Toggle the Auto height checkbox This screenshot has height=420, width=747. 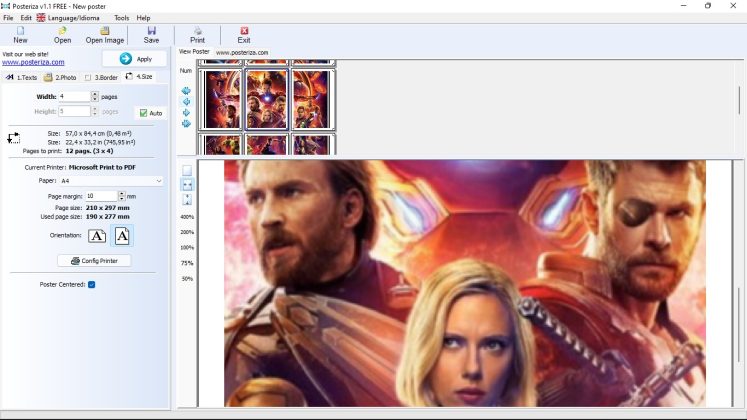point(143,113)
